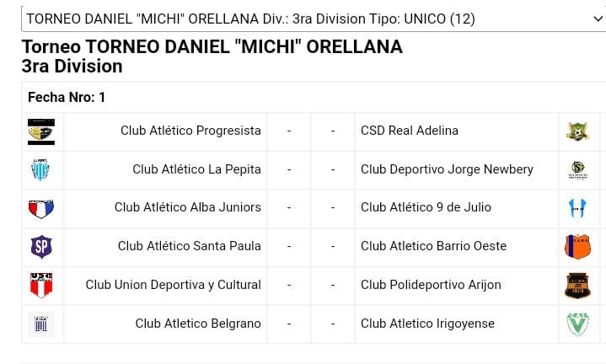
Task: Click the Fecha Nro: 1 header
Action: [67, 98]
